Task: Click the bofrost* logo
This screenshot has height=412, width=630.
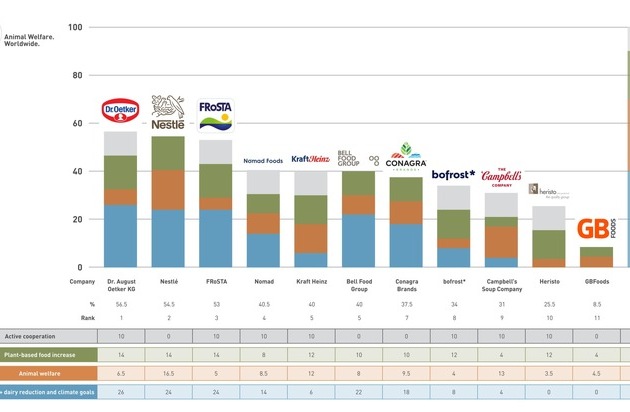Action: 453,174
